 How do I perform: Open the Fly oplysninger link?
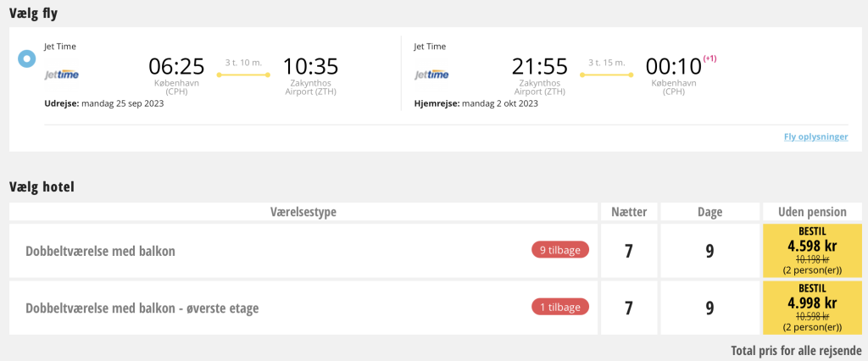pyautogui.click(x=815, y=136)
